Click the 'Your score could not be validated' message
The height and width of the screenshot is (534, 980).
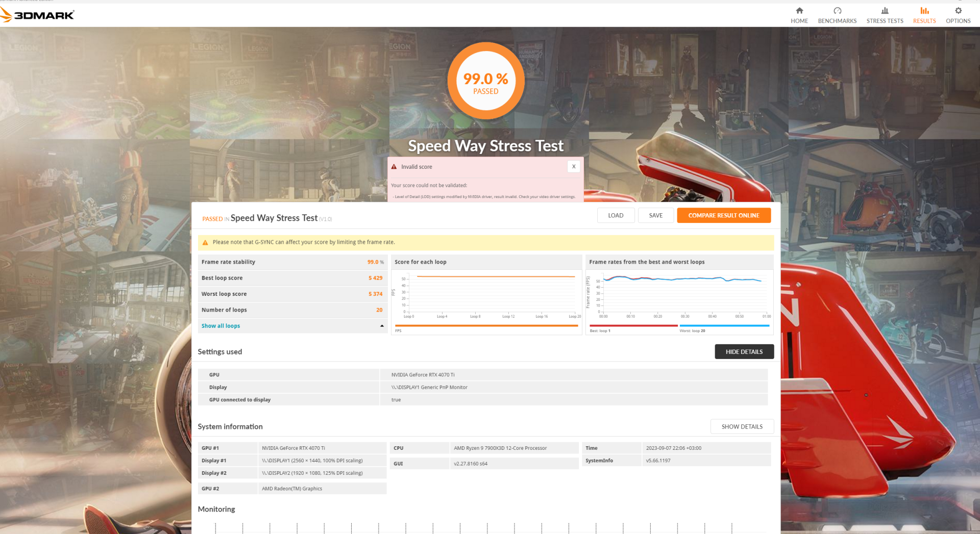pos(429,185)
